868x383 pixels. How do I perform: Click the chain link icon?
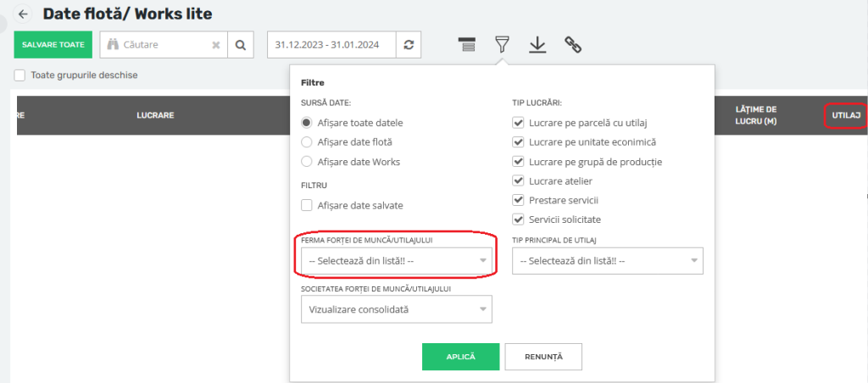pos(573,45)
